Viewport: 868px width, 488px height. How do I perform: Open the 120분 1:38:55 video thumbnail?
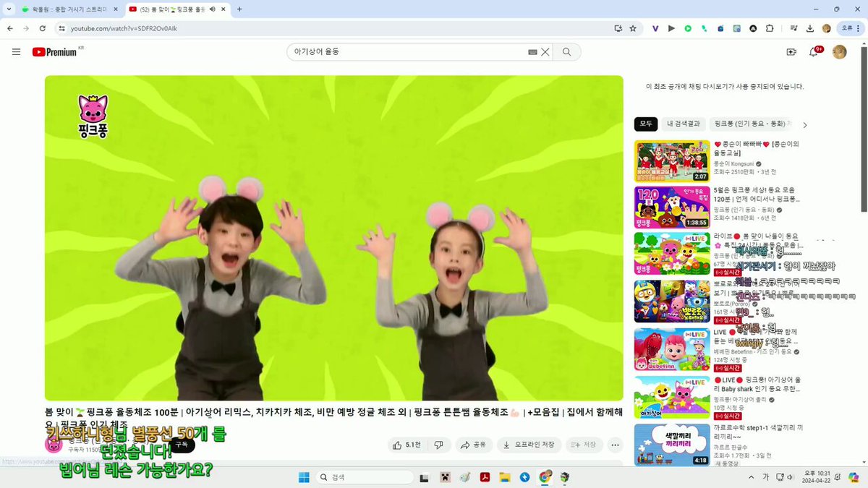672,207
